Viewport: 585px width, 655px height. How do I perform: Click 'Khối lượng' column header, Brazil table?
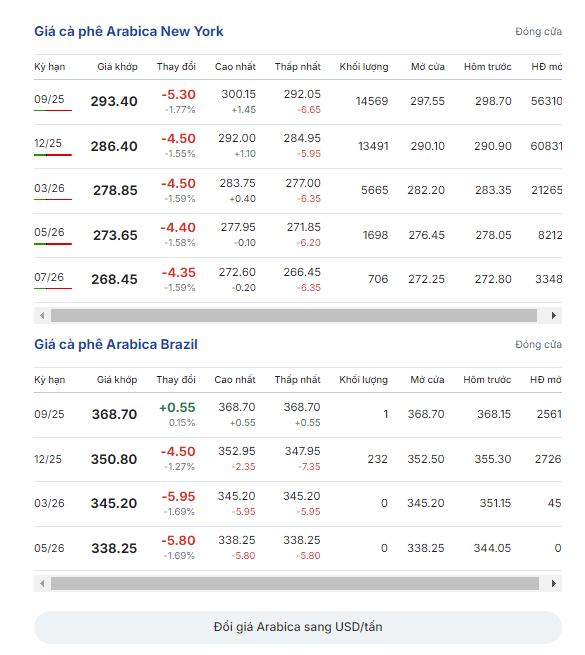[x=364, y=380]
